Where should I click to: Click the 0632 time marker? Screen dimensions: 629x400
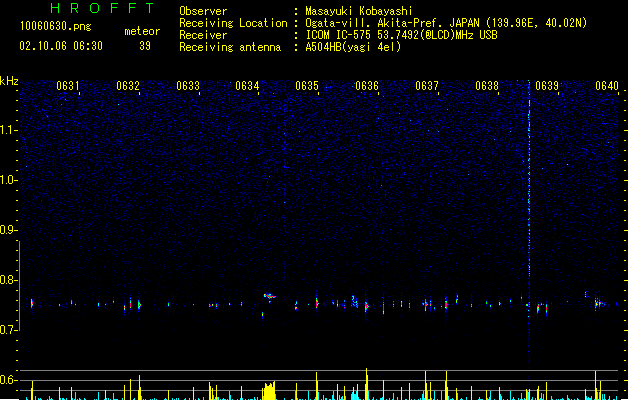click(128, 86)
